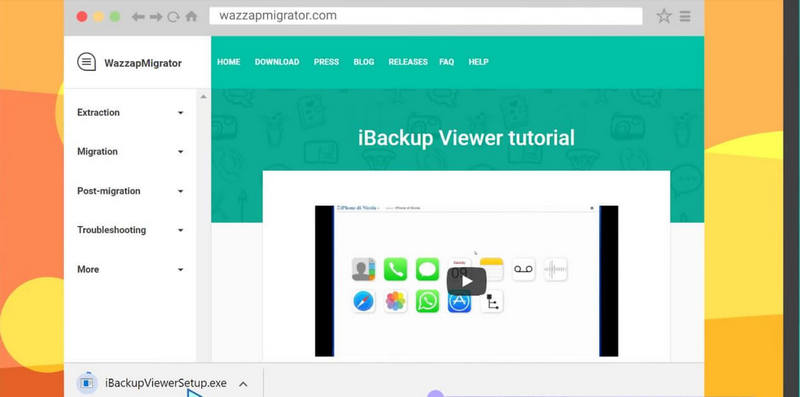Click the Contacts icon in the video
This screenshot has width=800, height=397.
tap(363, 269)
